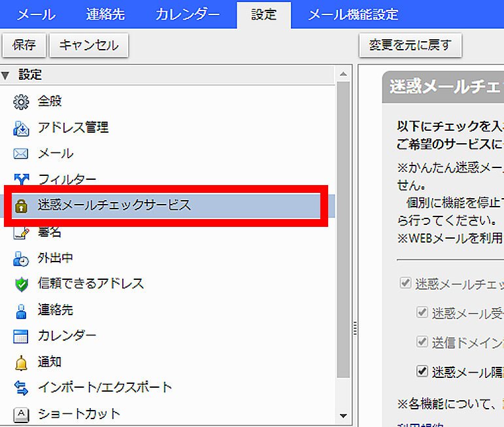Open フィルター via its funnel icon
Screen dimensions: 504x427
(21, 180)
